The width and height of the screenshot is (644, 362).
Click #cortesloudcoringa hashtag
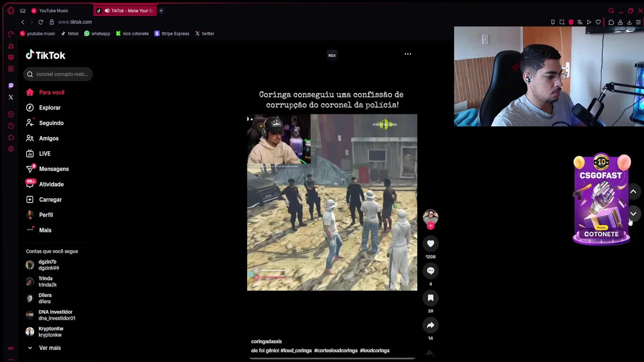pyautogui.click(x=336, y=350)
